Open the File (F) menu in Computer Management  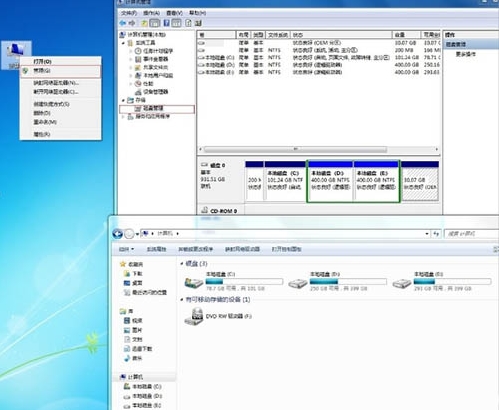click(x=129, y=13)
